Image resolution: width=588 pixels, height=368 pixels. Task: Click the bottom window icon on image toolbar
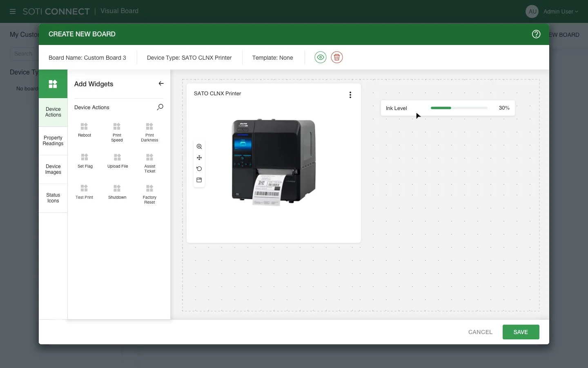[199, 180]
